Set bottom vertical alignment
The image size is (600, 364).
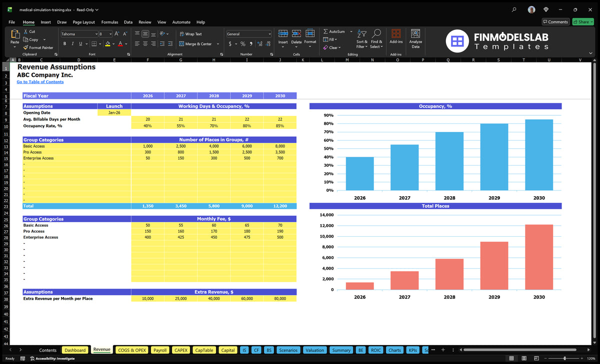153,34
